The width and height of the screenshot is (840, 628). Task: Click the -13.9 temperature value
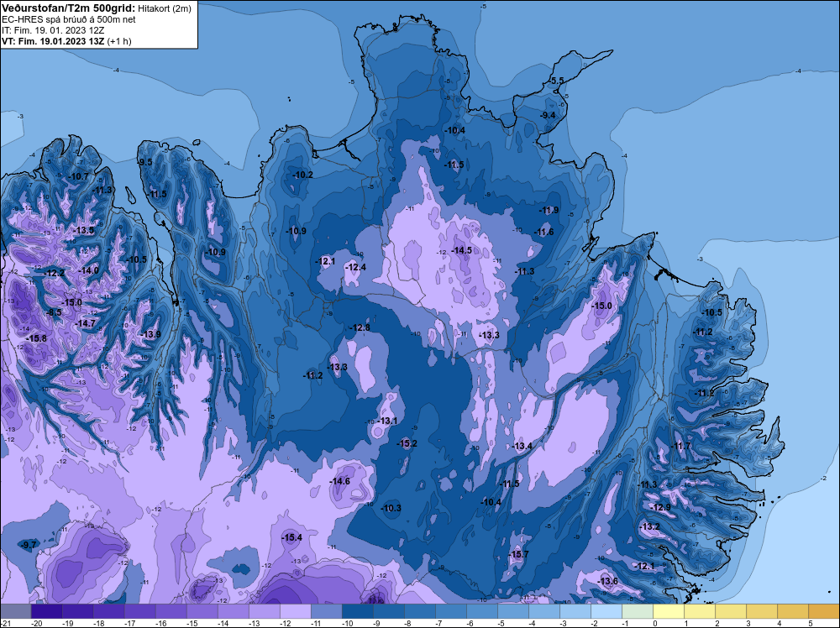tap(151, 334)
